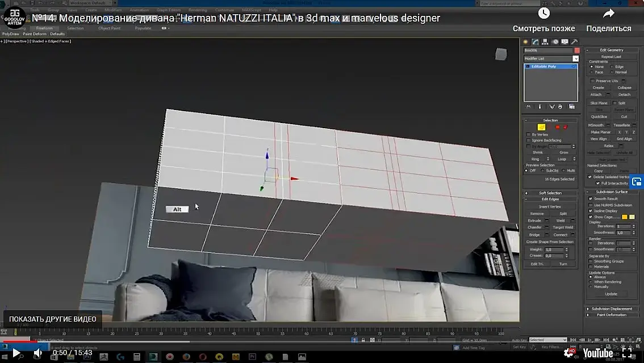Image resolution: width=644 pixels, height=363 pixels.
Task: Click the Watch Later clock icon
Action: (543, 14)
